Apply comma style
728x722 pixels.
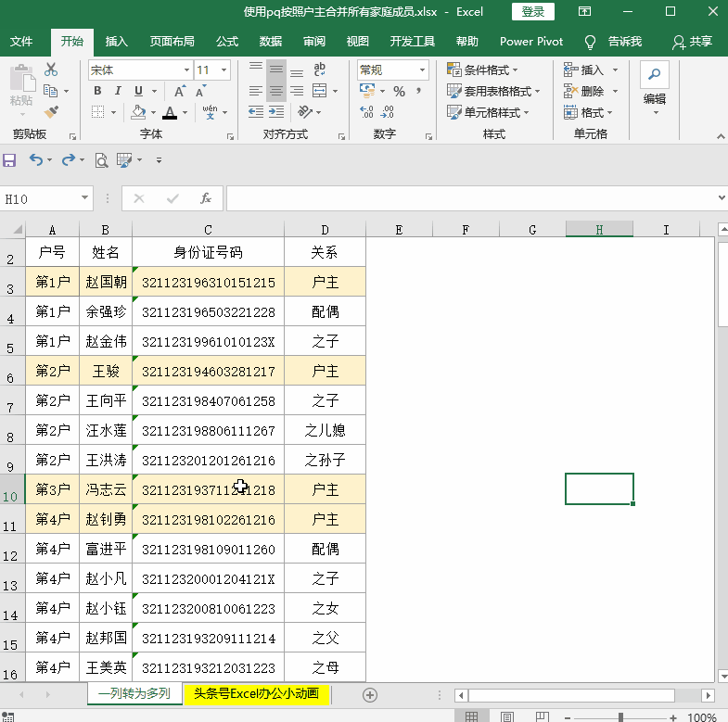coord(419,91)
